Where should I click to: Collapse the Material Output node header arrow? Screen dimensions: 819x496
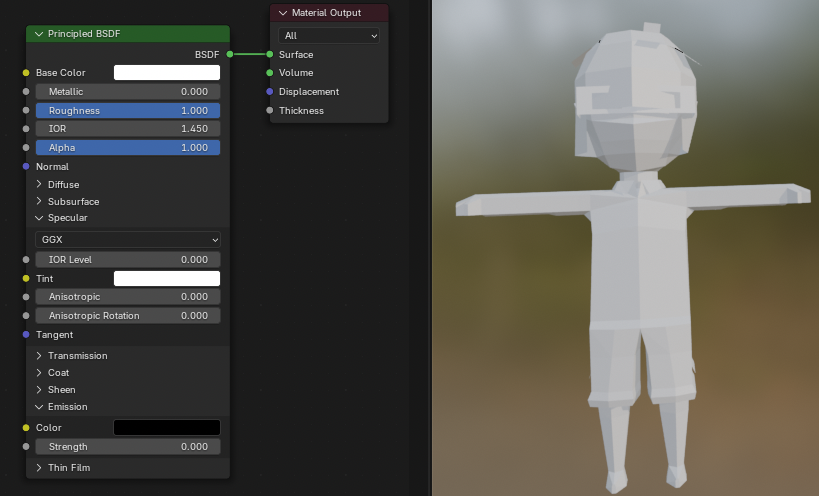coord(283,13)
